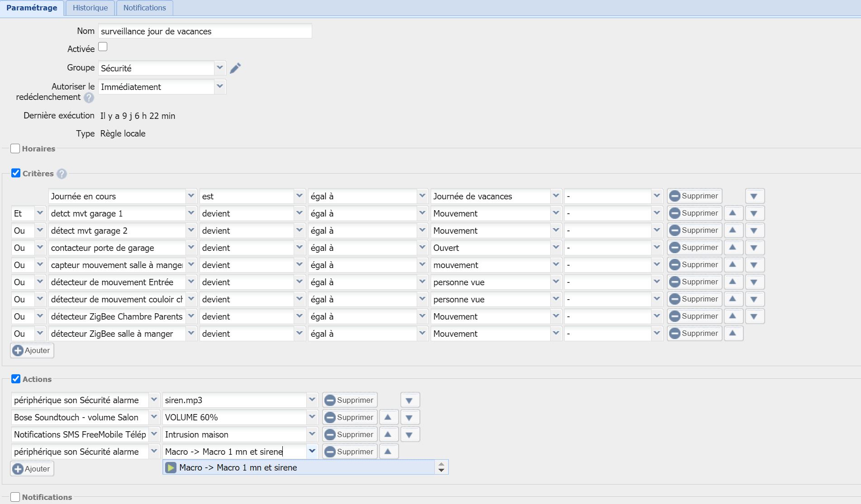Move détecteur de mouvement Entrée up
This screenshot has width=861, height=504.
coord(733,282)
